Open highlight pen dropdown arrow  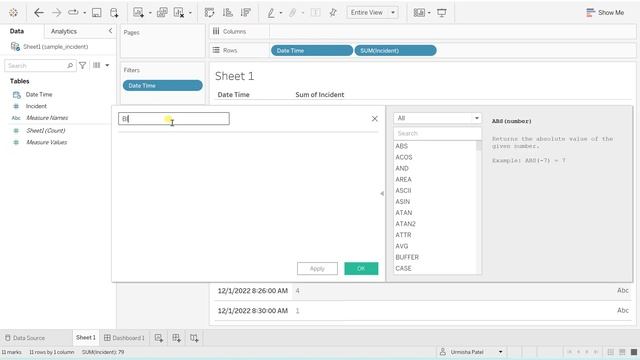pos(281,13)
